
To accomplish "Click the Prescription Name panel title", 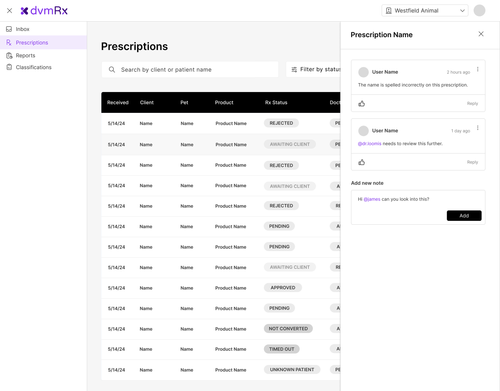I will 382,35.
